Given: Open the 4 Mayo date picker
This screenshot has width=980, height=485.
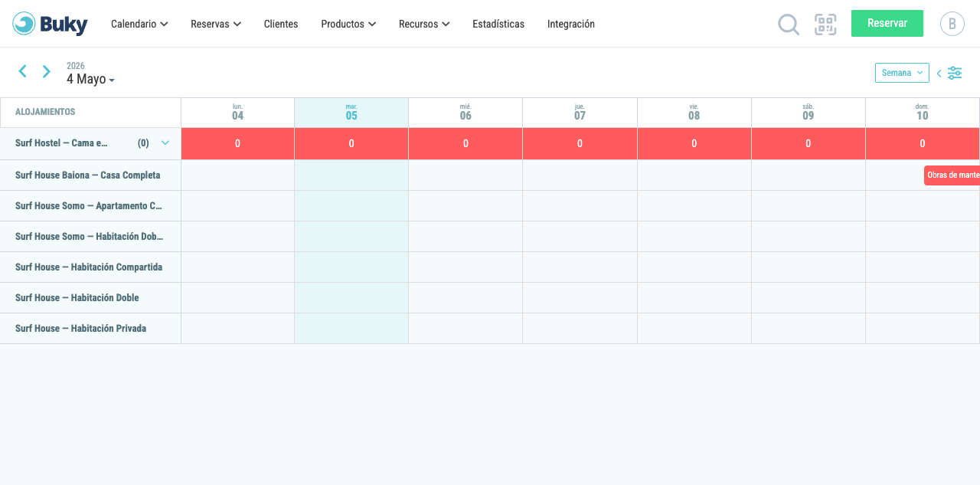Looking at the screenshot, I should (x=90, y=79).
